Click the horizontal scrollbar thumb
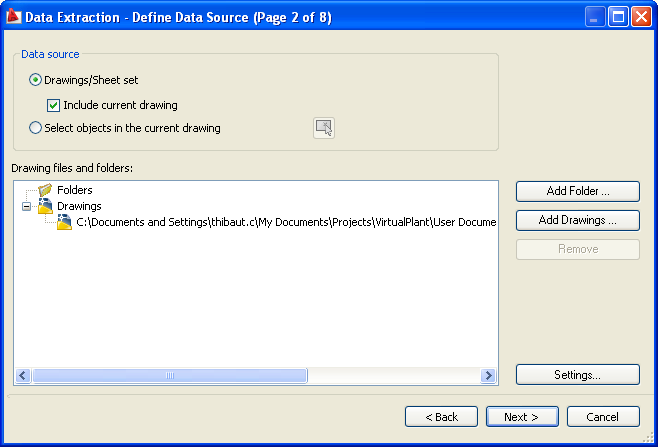This screenshot has width=658, height=447. point(170,375)
